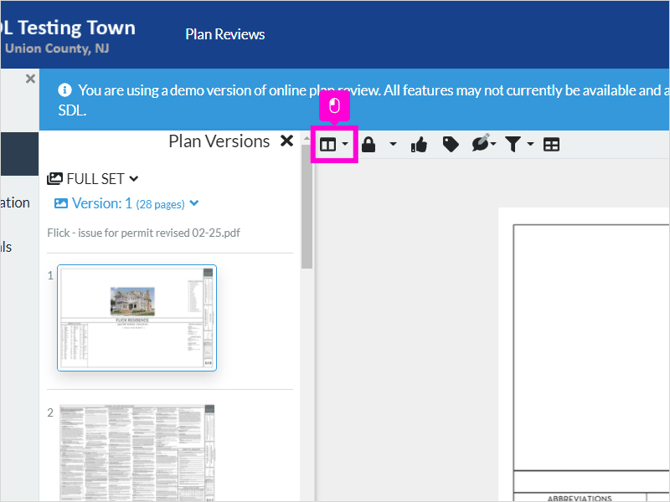Select page 2 thumbnail

(x=137, y=453)
